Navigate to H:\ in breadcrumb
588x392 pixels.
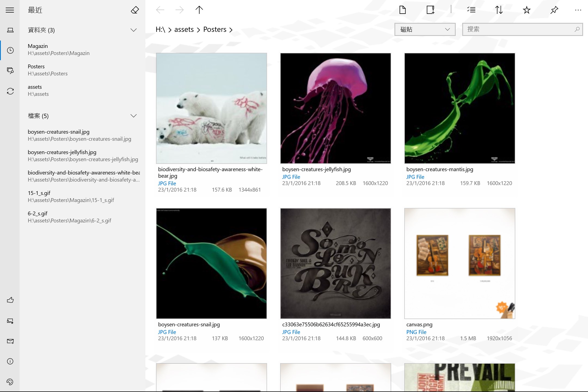pyautogui.click(x=160, y=29)
